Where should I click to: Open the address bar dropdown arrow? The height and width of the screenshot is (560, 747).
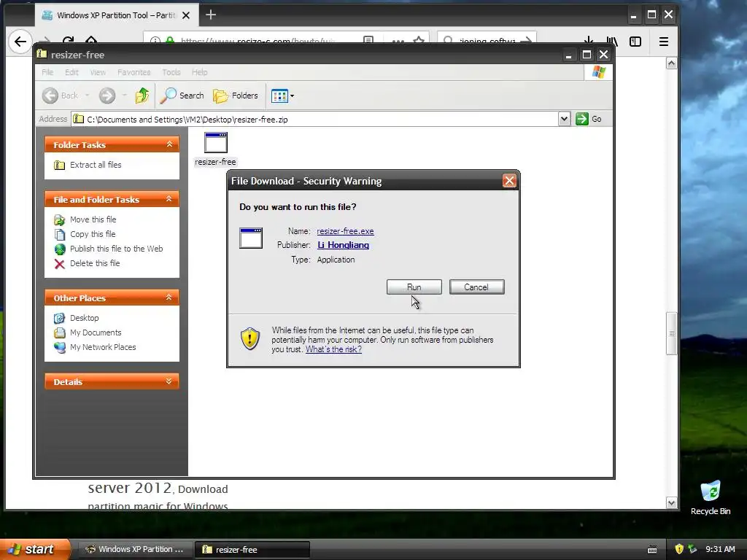point(564,119)
